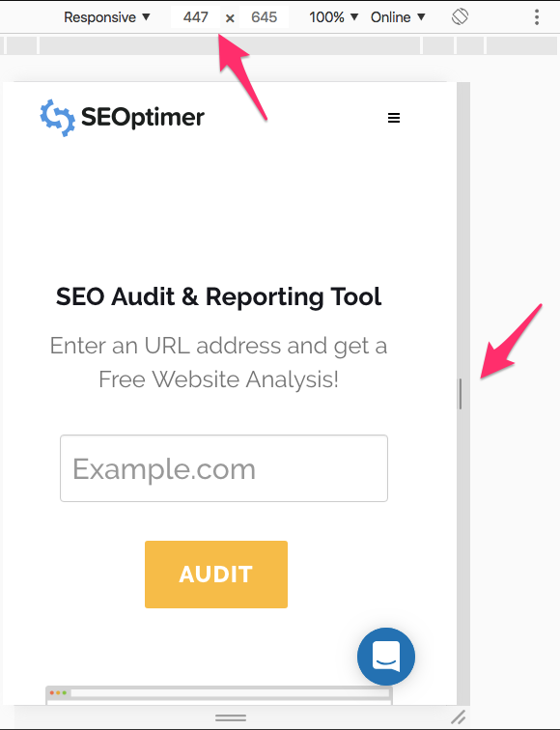Open the hamburger navigation menu
This screenshot has height=730, width=560.
[x=394, y=118]
